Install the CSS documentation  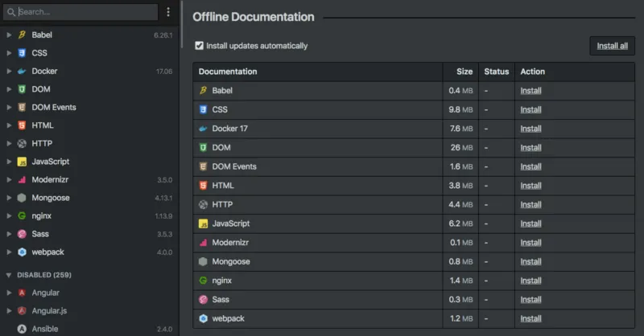530,109
